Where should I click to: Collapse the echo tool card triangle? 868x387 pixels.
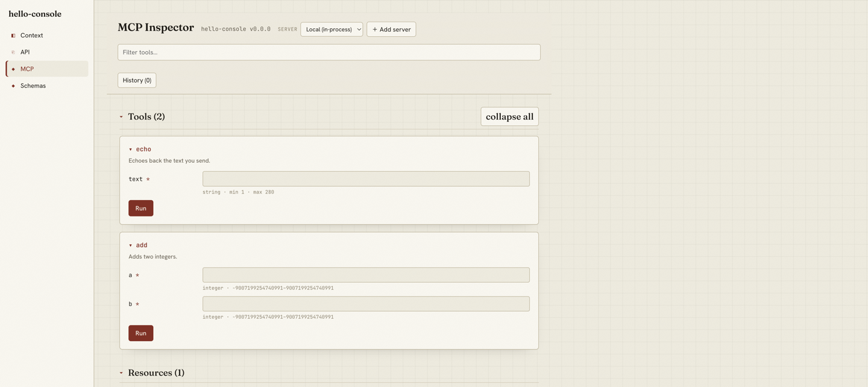pyautogui.click(x=131, y=149)
